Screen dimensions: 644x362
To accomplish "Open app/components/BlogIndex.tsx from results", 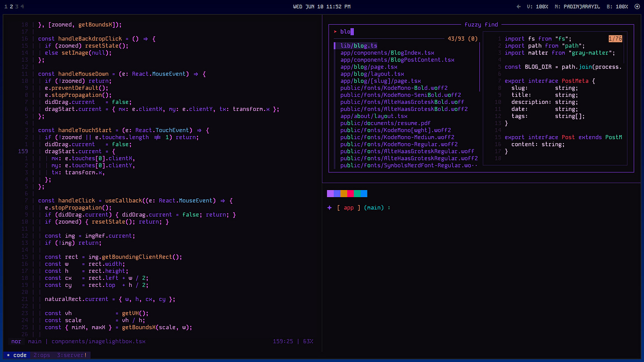I will [387, 53].
